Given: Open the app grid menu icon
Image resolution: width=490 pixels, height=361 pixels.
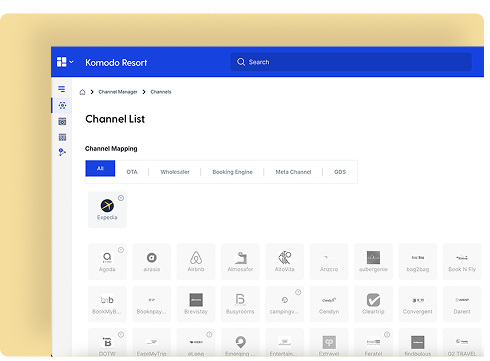Looking at the screenshot, I should tap(62, 62).
